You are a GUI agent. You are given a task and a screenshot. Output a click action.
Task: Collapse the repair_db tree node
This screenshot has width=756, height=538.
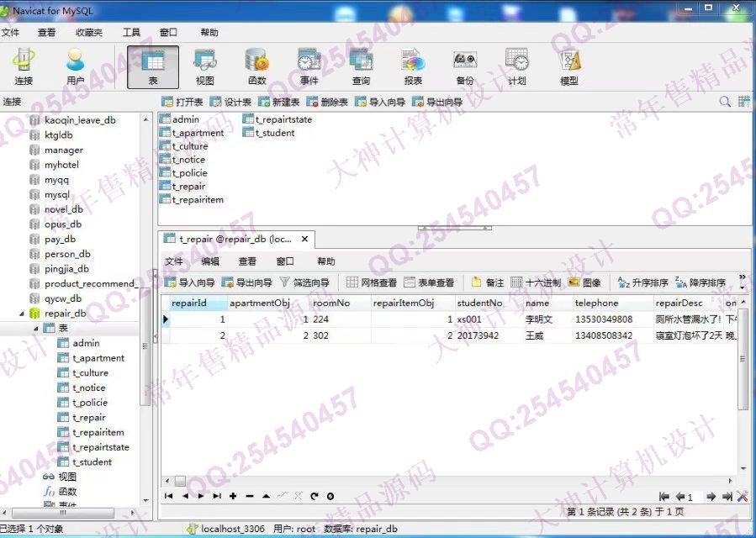[x=21, y=314]
